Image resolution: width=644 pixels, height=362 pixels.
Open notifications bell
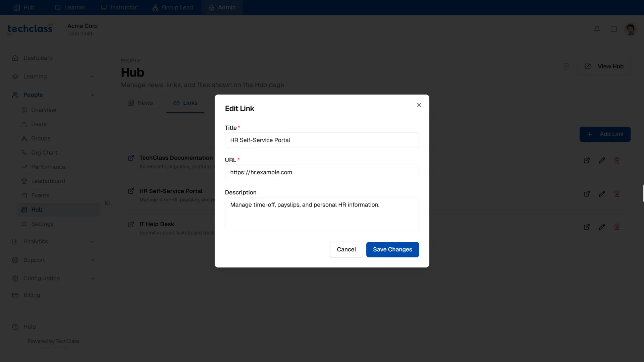click(597, 29)
